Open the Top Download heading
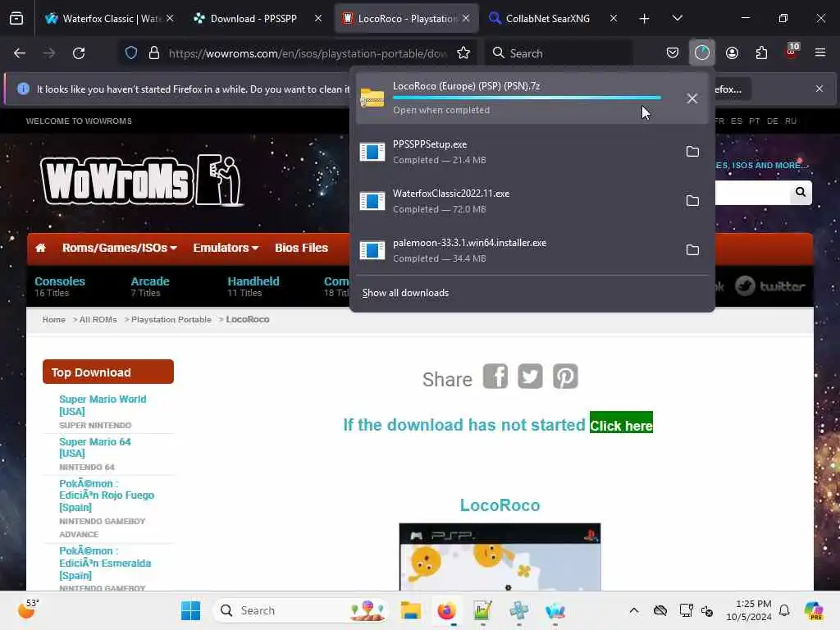 click(108, 372)
